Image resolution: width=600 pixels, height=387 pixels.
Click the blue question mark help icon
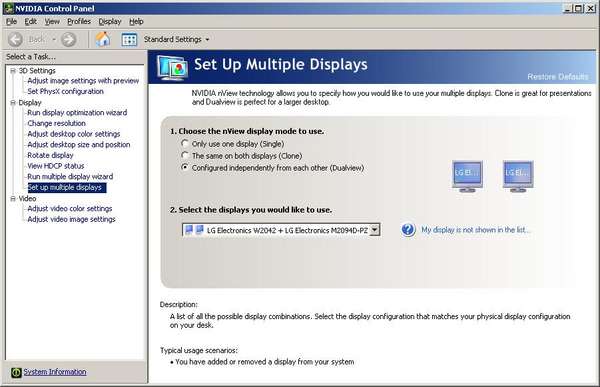click(408, 230)
